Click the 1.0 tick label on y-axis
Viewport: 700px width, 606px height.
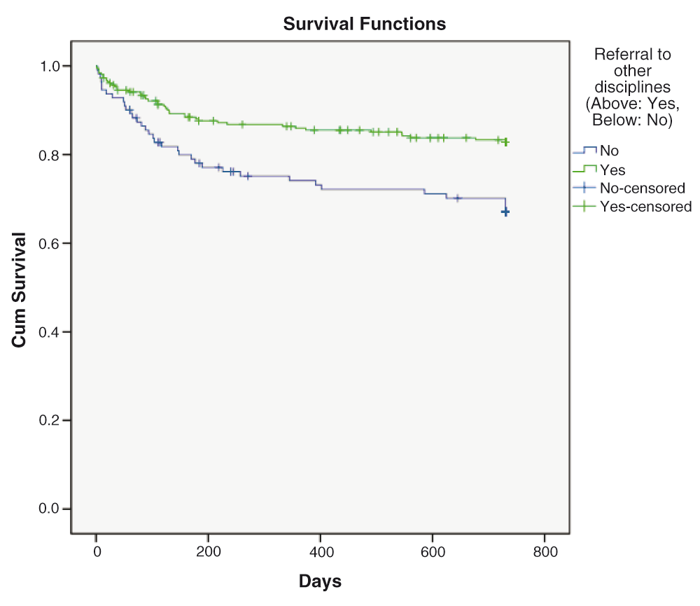pyautogui.click(x=49, y=66)
